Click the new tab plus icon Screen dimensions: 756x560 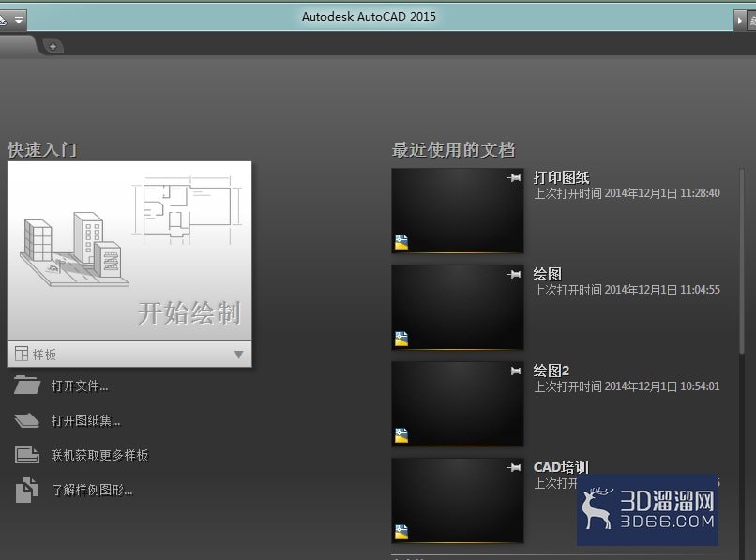coord(53,46)
